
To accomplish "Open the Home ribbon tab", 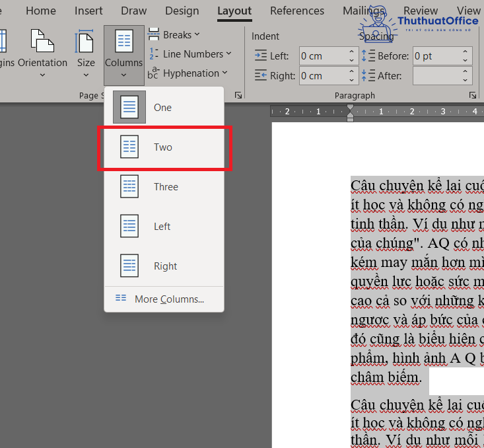I will [41, 11].
